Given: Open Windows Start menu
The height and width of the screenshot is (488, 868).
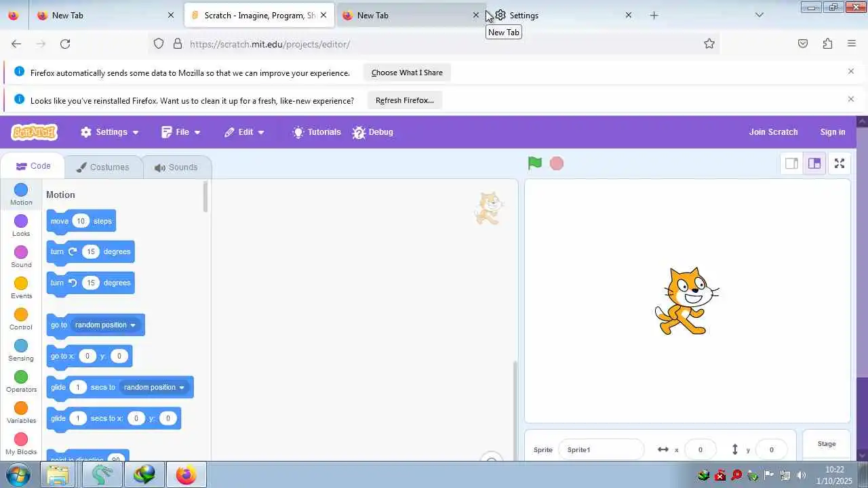Looking at the screenshot, I should pyautogui.click(x=17, y=475).
